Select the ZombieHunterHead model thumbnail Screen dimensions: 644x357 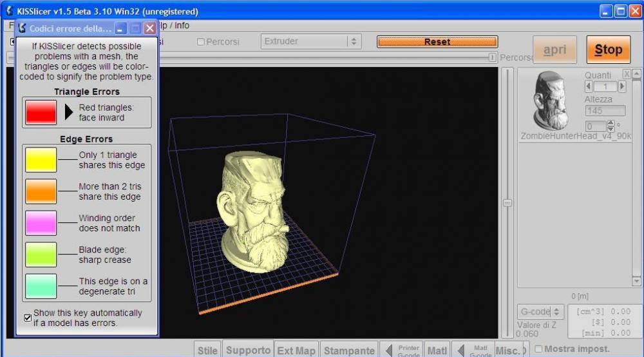tap(551, 101)
